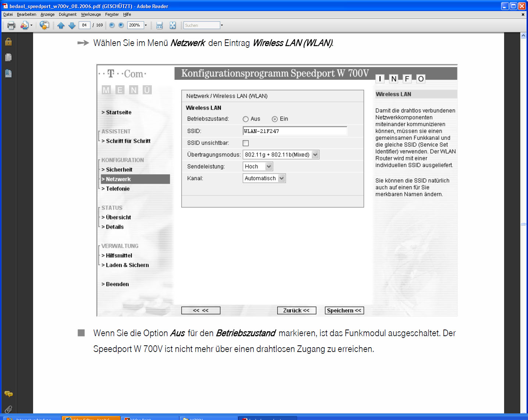This screenshot has width=528, height=420.
Task: Click the Speichern << button
Action: [x=344, y=310]
